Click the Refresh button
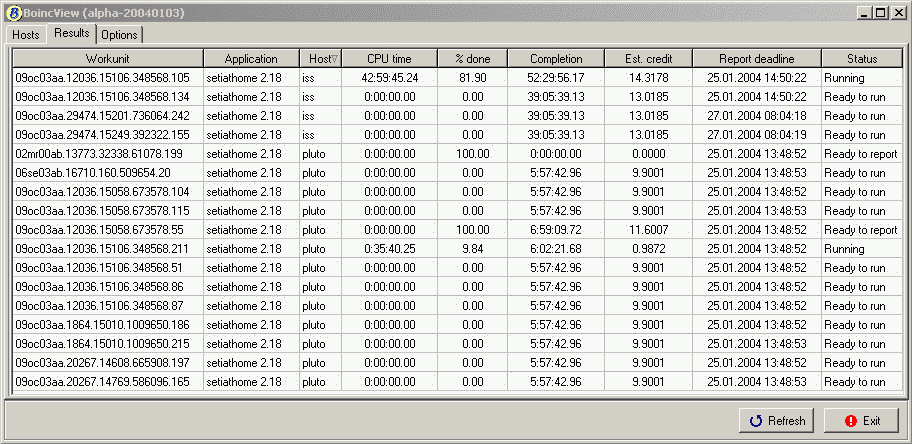Screen dimensions: 912x444 [776, 421]
